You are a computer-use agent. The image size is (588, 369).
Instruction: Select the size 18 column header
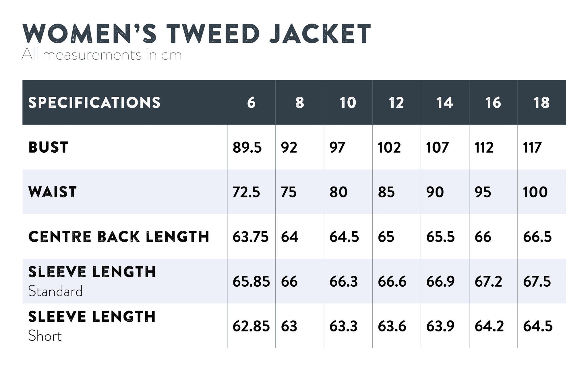coord(541,102)
